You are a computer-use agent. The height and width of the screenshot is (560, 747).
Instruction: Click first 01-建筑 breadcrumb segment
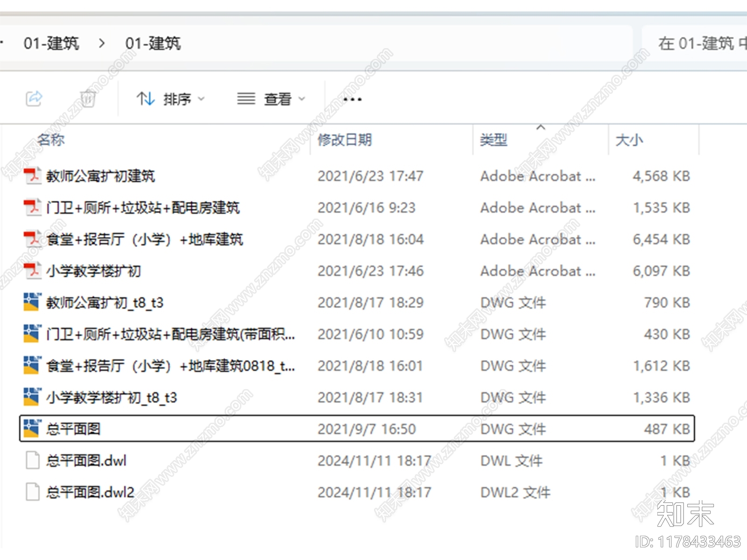(x=51, y=43)
